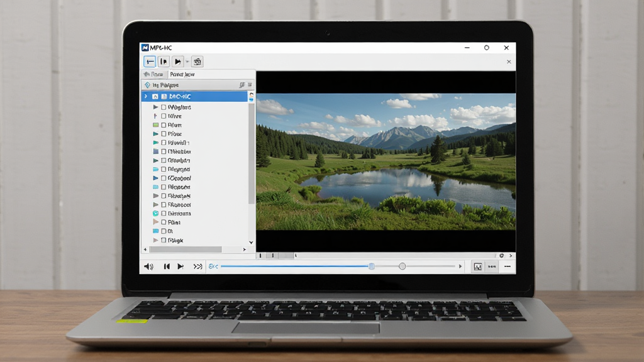Click the list-view icon at the panel header's right end
The height and width of the screenshot is (362, 644).
tap(250, 85)
